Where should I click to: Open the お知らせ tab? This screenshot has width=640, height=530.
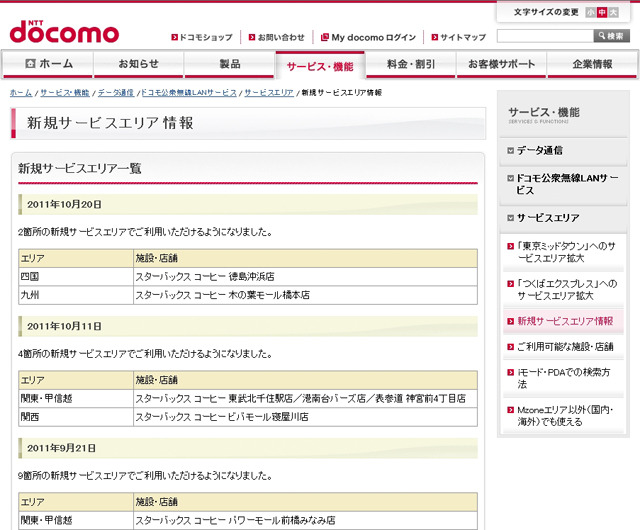coord(138,64)
